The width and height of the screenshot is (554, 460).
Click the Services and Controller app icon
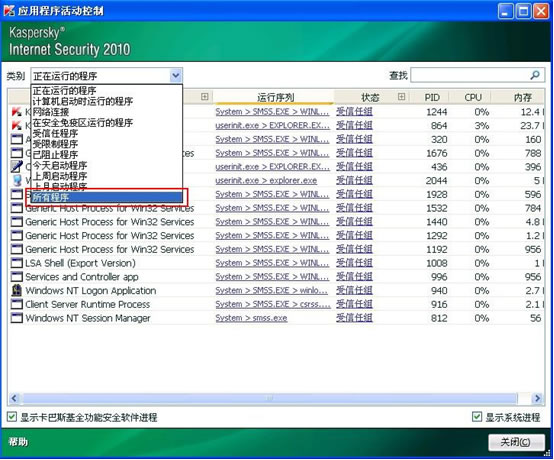(x=16, y=277)
